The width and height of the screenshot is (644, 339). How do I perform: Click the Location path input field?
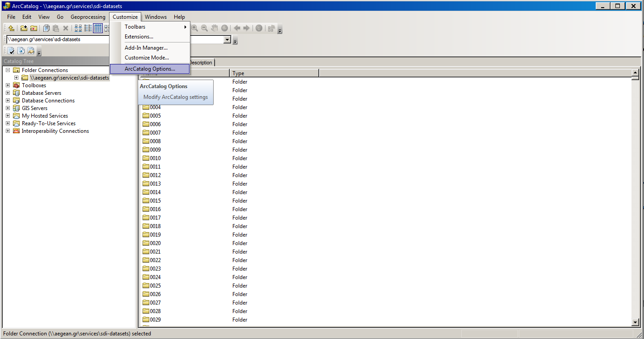pyautogui.click(x=114, y=39)
